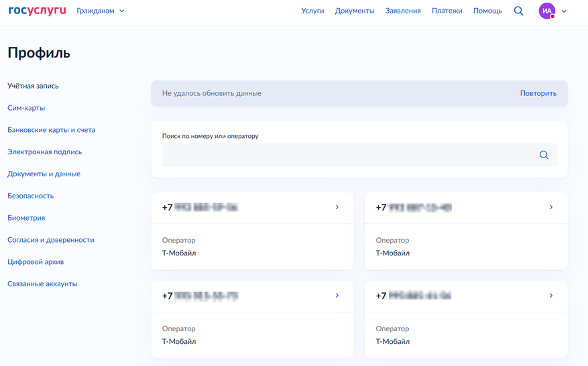Open top-right SIM card chevron arrow
The height and width of the screenshot is (366, 588).
(x=551, y=207)
